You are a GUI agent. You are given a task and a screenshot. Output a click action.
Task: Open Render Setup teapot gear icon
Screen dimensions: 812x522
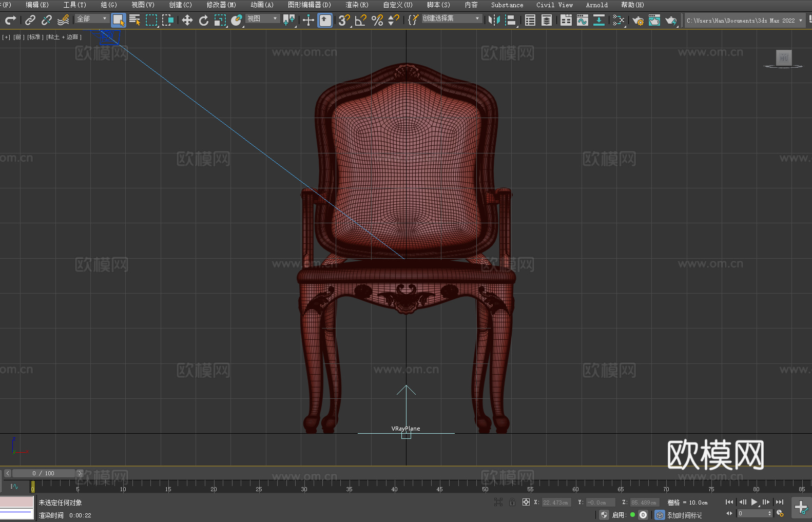pos(638,20)
